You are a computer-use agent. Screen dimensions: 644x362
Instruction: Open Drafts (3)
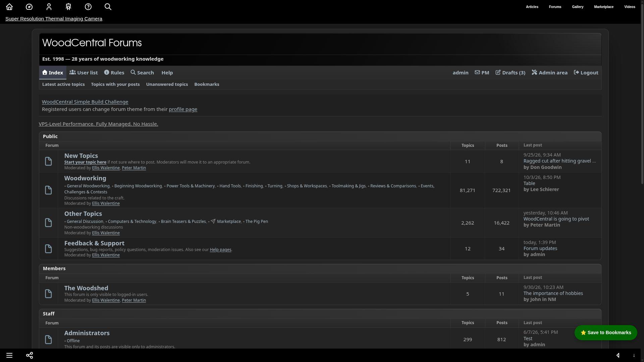(x=510, y=72)
